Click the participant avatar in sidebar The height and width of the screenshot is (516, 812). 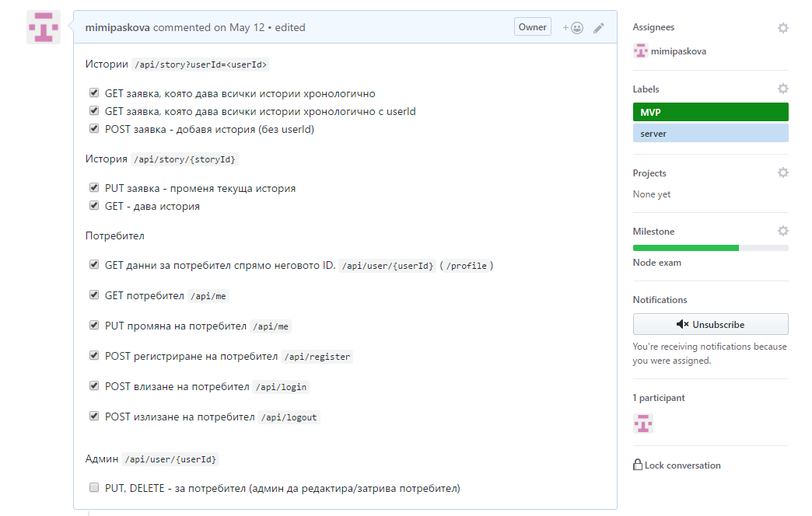(642, 424)
